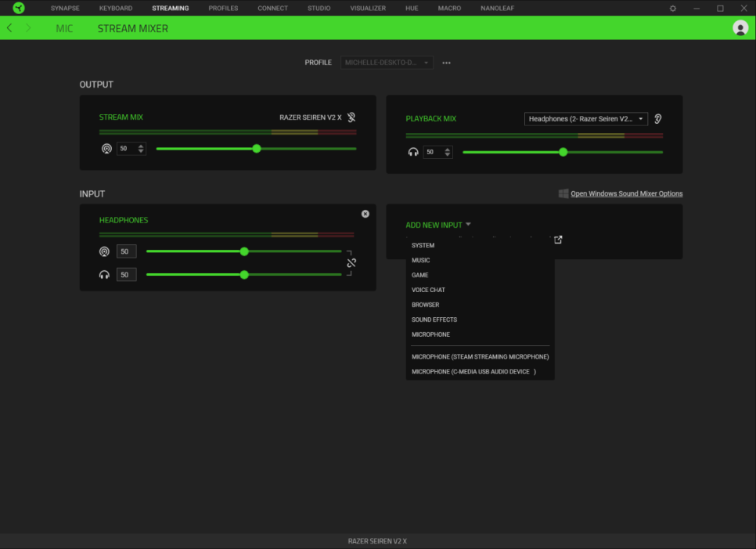Decrease Playback Mix volume stepper
Screen dimensions: 756x549
click(448, 155)
